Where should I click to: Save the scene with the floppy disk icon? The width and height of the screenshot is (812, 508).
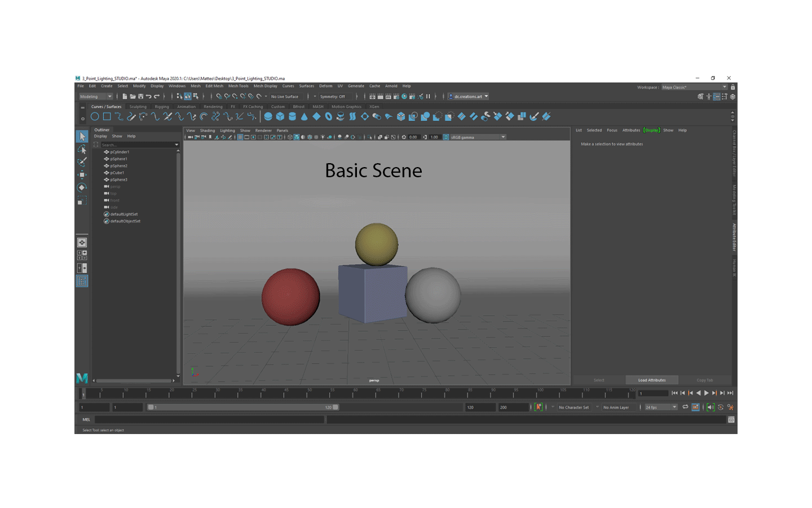140,97
